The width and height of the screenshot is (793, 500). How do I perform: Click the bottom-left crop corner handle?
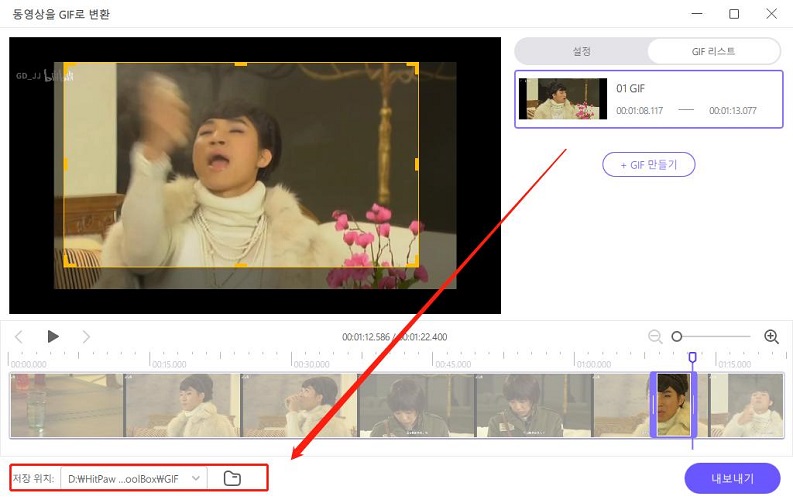click(x=69, y=262)
